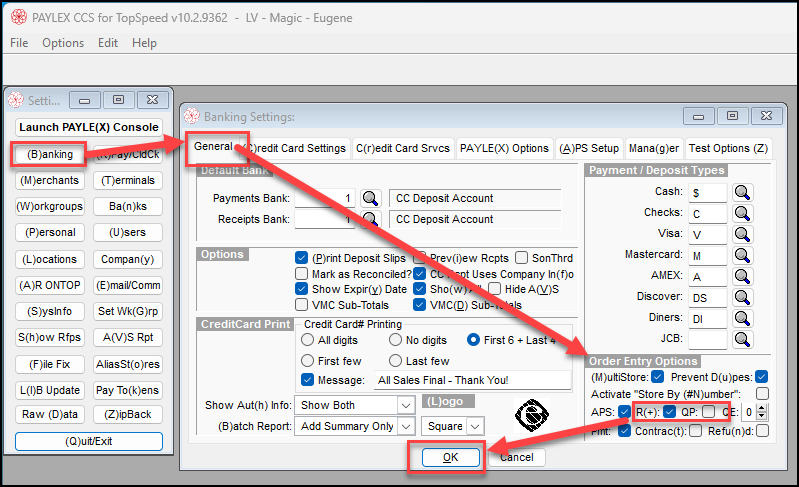799x487 pixels.
Task: Click the (Q)uit/Exit button
Action: [x=89, y=441]
